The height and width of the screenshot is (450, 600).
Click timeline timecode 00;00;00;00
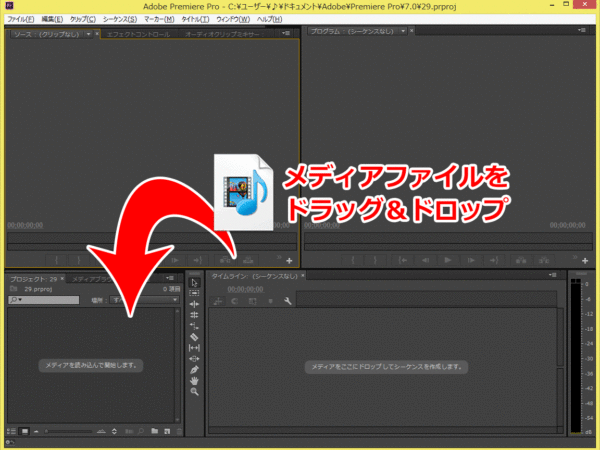point(245,289)
